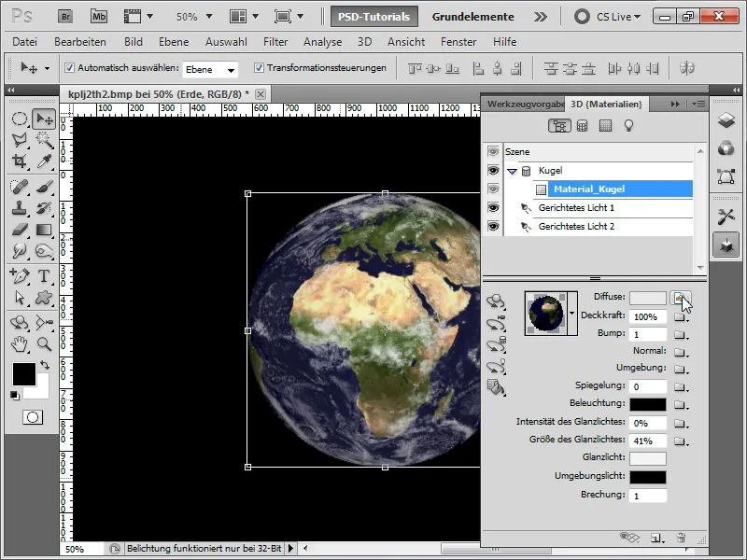Click the foreground color swatch
Viewport: 747px width, 560px height.
click(24, 374)
